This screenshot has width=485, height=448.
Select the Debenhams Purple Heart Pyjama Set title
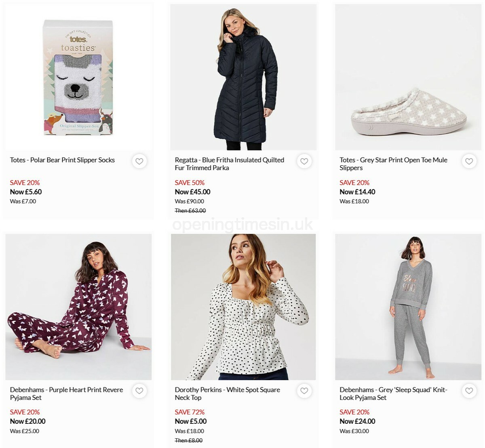66,394
